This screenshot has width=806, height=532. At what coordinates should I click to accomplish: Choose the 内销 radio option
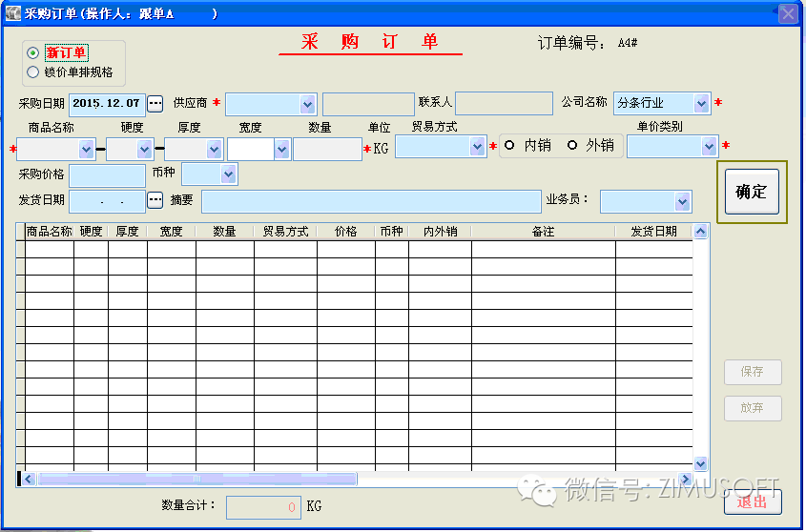point(509,145)
